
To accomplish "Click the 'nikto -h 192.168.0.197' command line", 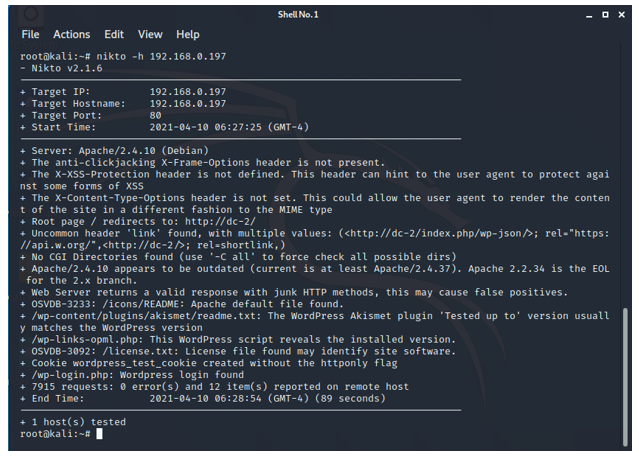I will tap(123, 57).
